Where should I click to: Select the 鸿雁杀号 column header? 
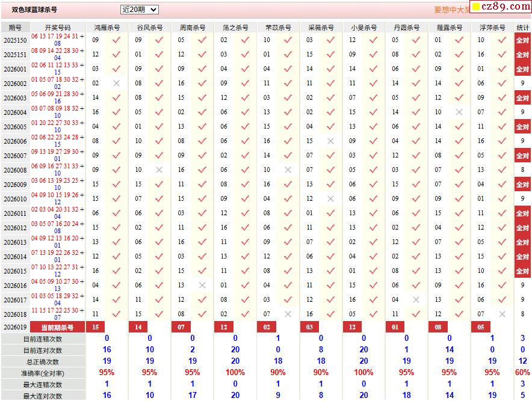tap(107, 28)
